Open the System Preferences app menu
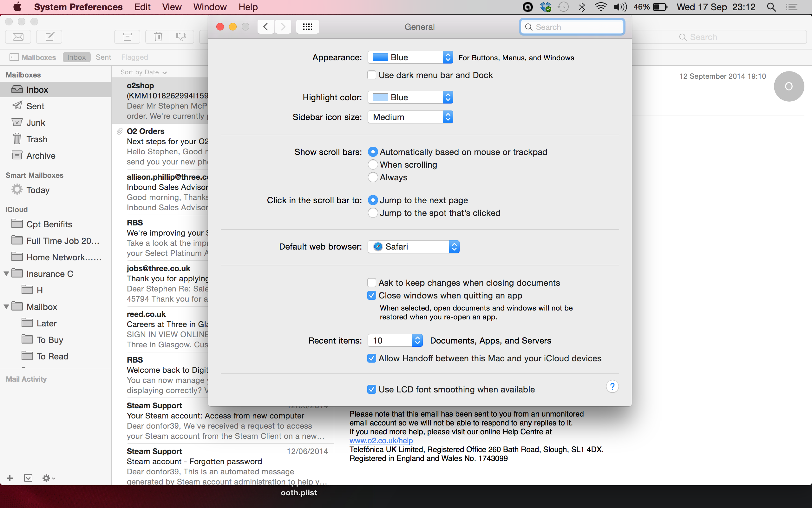Image resolution: width=812 pixels, height=508 pixels. point(78,7)
